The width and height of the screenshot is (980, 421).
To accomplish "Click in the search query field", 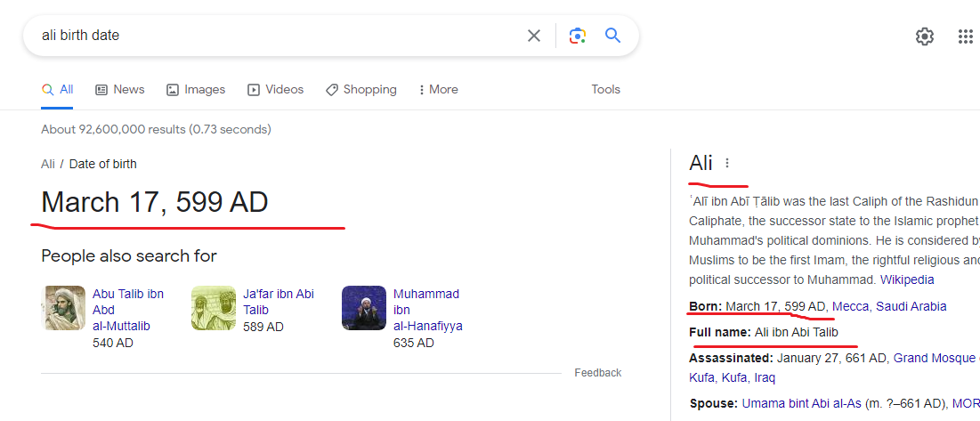I will [267, 36].
